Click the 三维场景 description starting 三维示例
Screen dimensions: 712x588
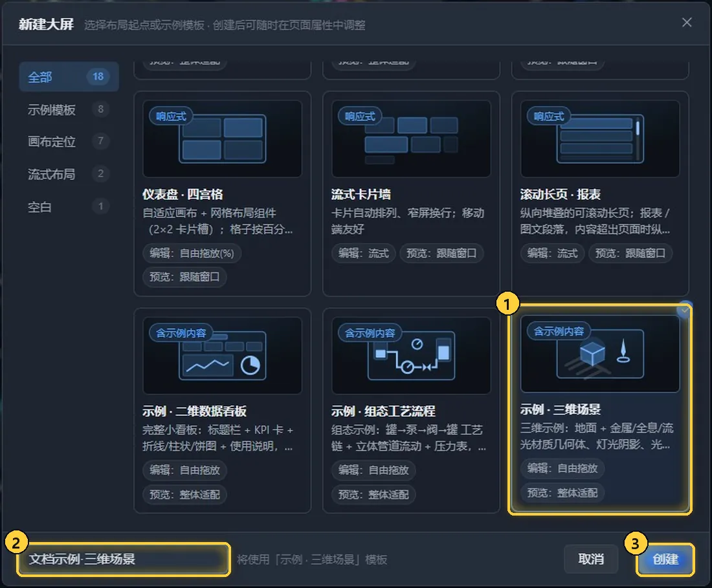597,436
